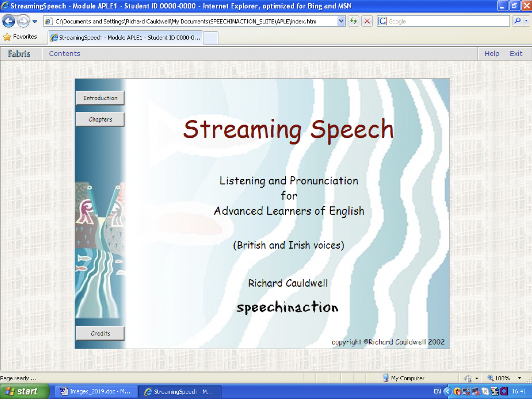This screenshot has width=532, height=400.
Task: Click the disconnected dual-monitor network tray icon
Action: (x=476, y=392)
